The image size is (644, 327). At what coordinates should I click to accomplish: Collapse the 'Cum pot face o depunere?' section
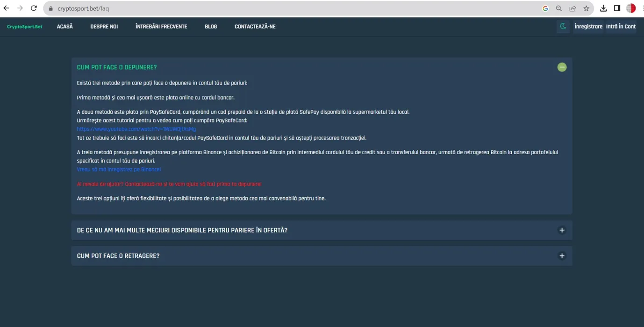click(562, 67)
